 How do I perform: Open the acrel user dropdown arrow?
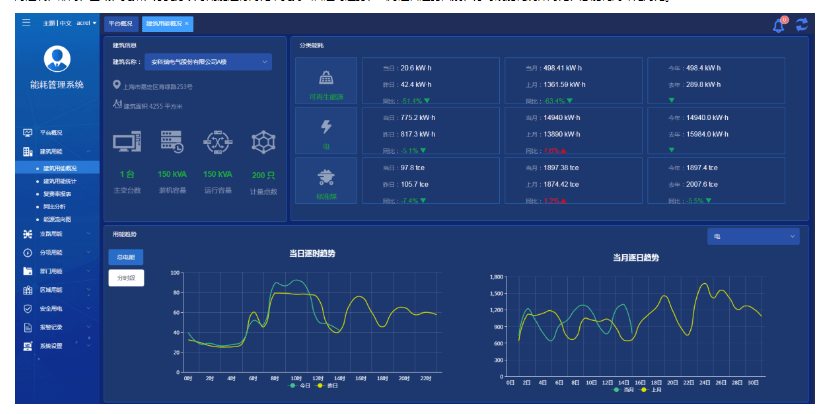(x=95, y=23)
